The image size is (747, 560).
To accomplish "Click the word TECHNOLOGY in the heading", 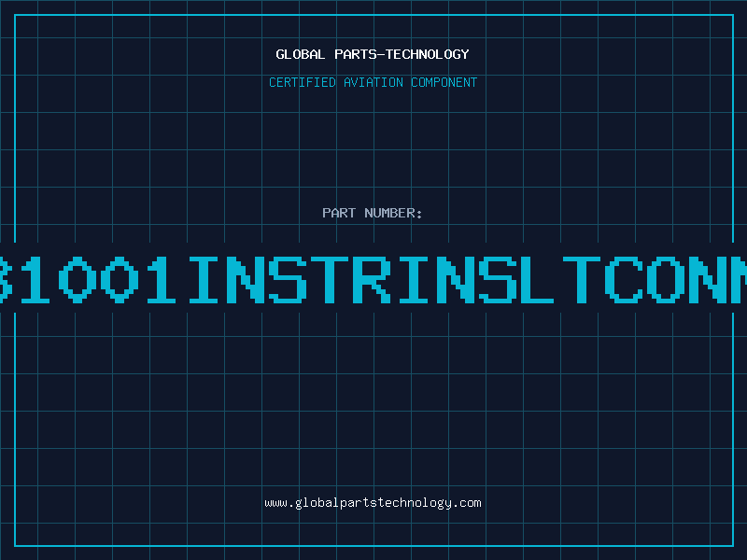I will pyautogui.click(x=428, y=54).
